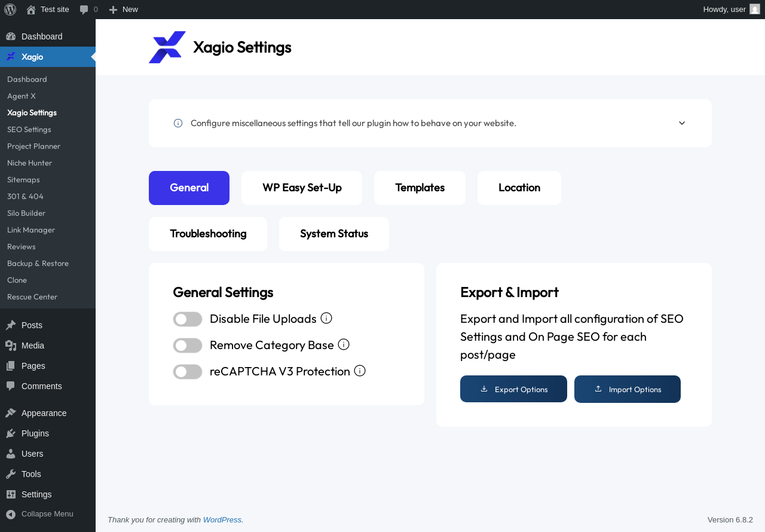Click the WordPress logo icon
The image size is (765, 532).
pos(10,10)
